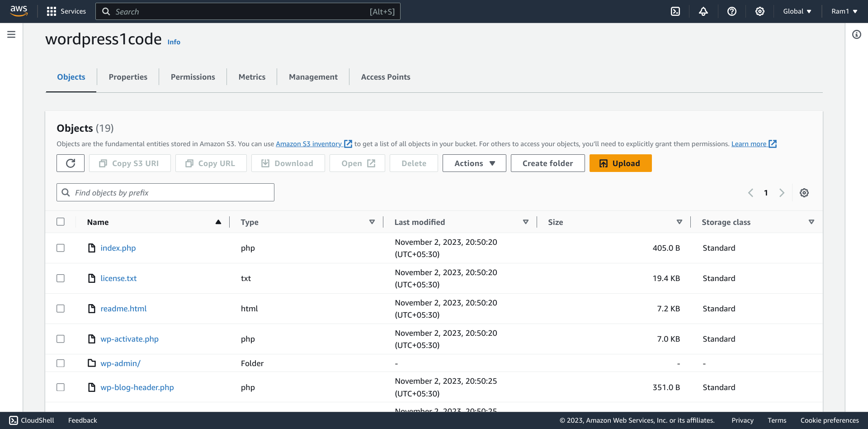The height and width of the screenshot is (429, 868).
Task: Open the Global region dropdown
Action: coord(797,11)
